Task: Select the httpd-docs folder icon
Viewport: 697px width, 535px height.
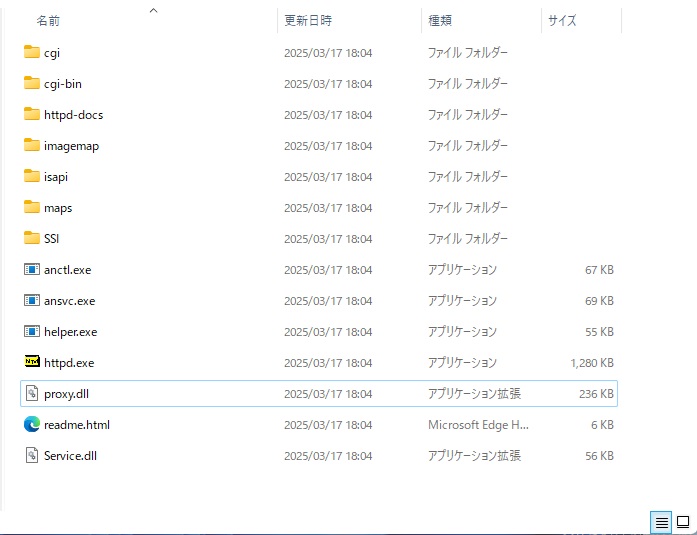Action: [x=32, y=114]
